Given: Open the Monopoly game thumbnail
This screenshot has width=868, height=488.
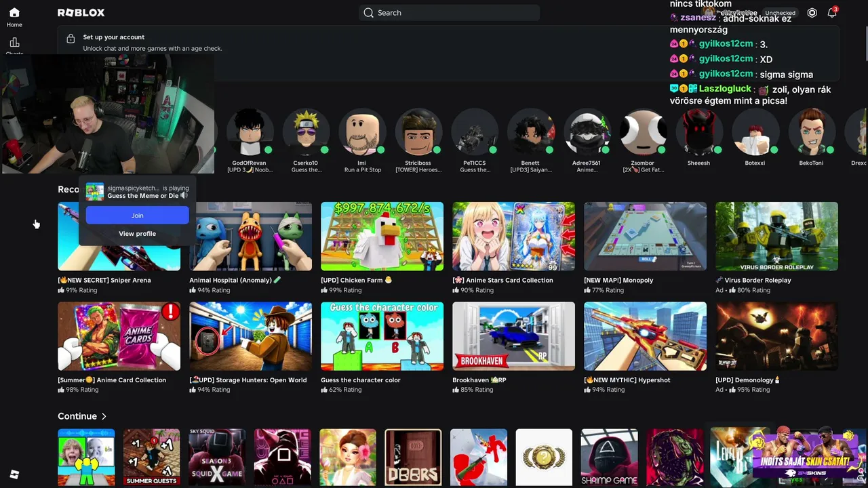Looking at the screenshot, I should click(x=646, y=237).
